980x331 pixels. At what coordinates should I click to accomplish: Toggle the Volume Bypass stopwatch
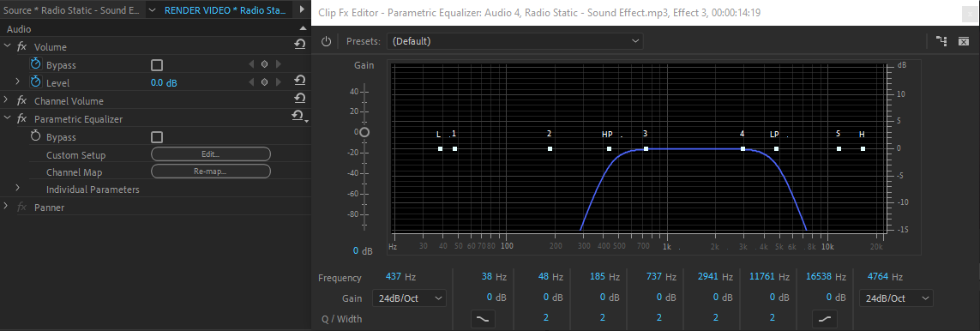coord(36,63)
